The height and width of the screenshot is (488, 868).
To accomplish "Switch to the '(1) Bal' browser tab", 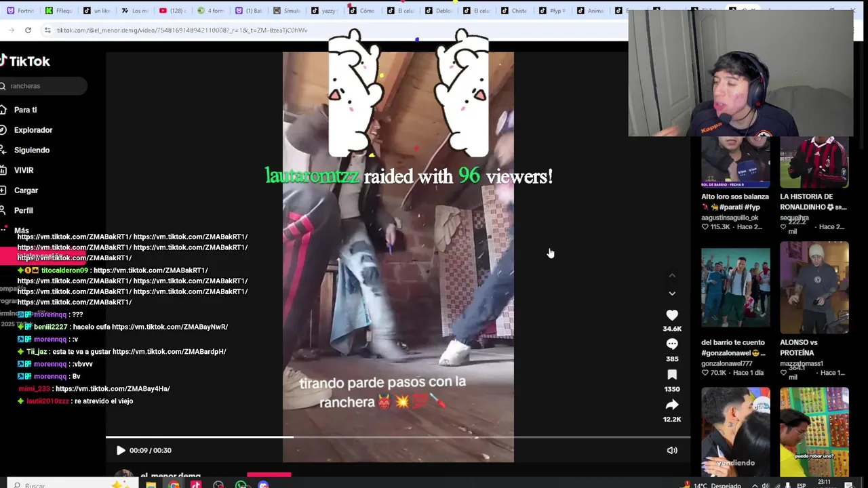I will [249, 11].
